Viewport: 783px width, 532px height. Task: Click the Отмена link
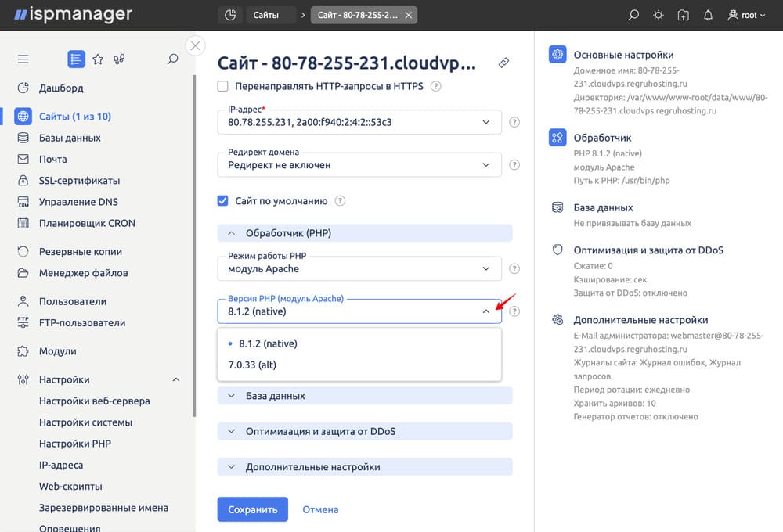click(320, 509)
